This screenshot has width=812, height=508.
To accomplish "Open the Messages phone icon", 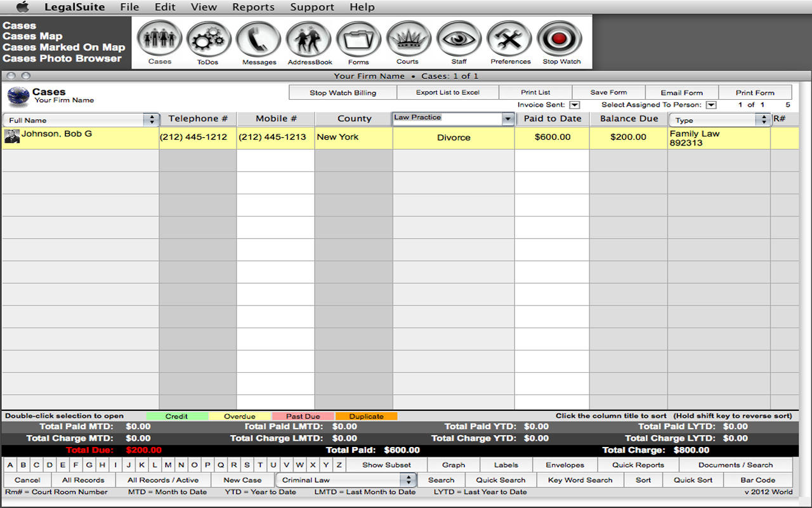I will click(259, 39).
